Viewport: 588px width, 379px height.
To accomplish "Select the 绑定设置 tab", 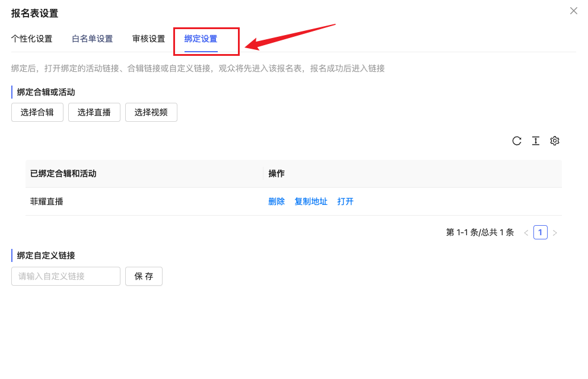I will click(201, 39).
